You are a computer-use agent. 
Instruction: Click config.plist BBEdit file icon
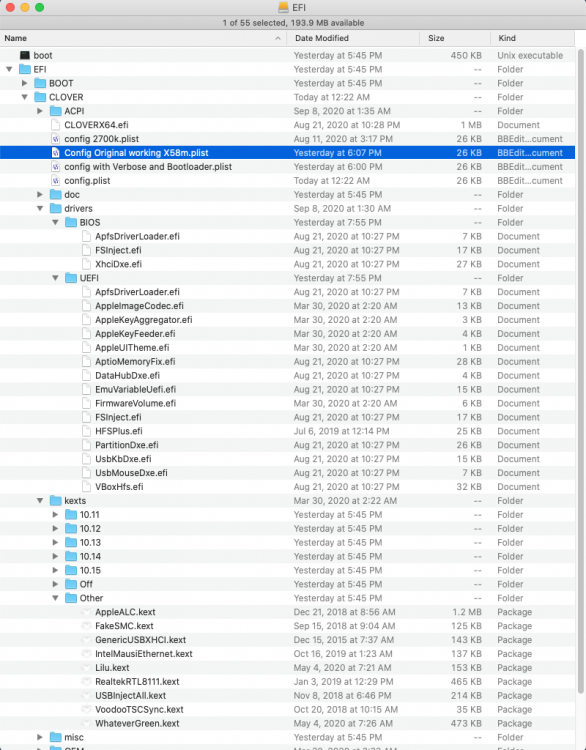55,181
